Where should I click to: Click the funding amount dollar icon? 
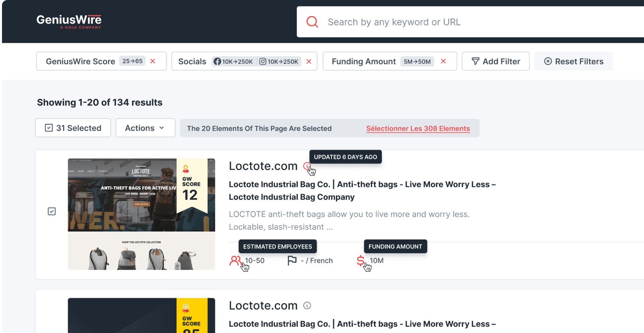pyautogui.click(x=361, y=261)
